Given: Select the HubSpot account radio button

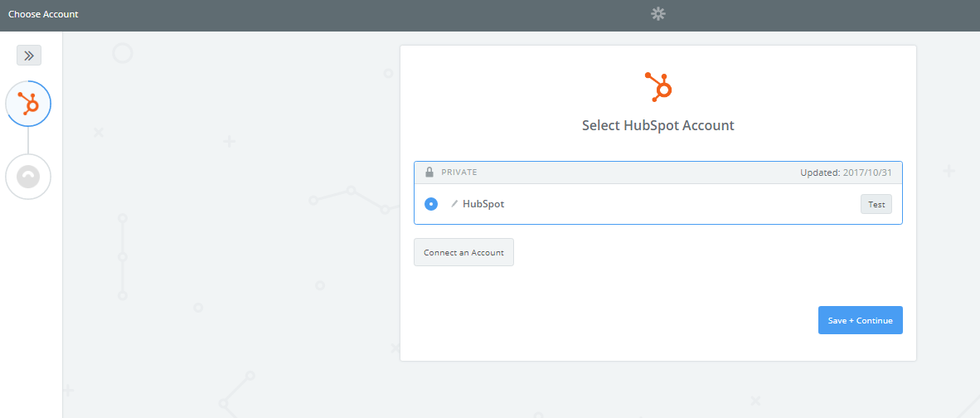Looking at the screenshot, I should pos(430,204).
